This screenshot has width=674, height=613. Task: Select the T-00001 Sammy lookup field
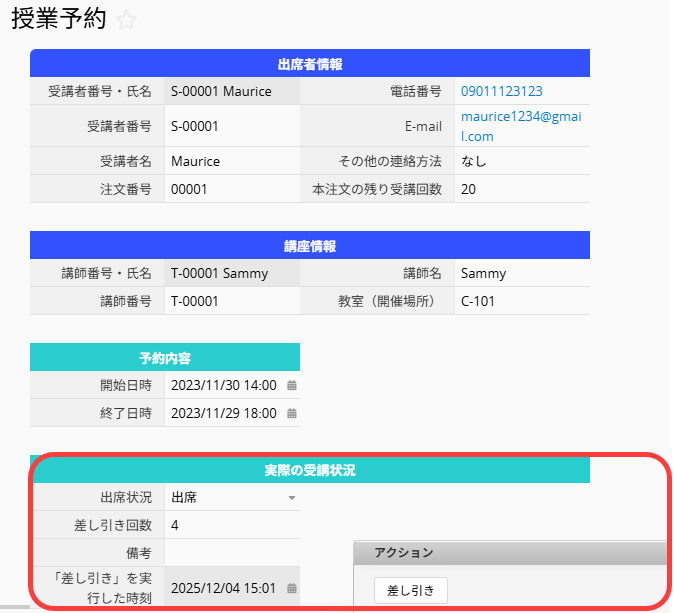pos(231,273)
